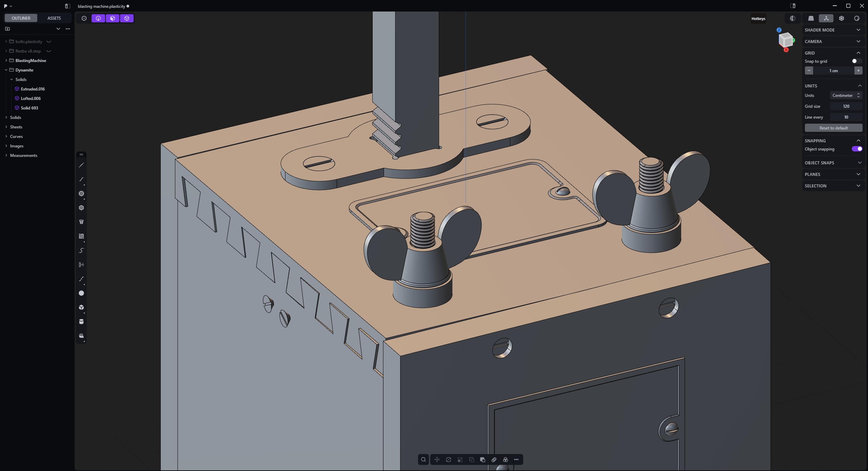Activate the Rotate command in bottom bar
This screenshot has width=868, height=471.
[x=449, y=459]
